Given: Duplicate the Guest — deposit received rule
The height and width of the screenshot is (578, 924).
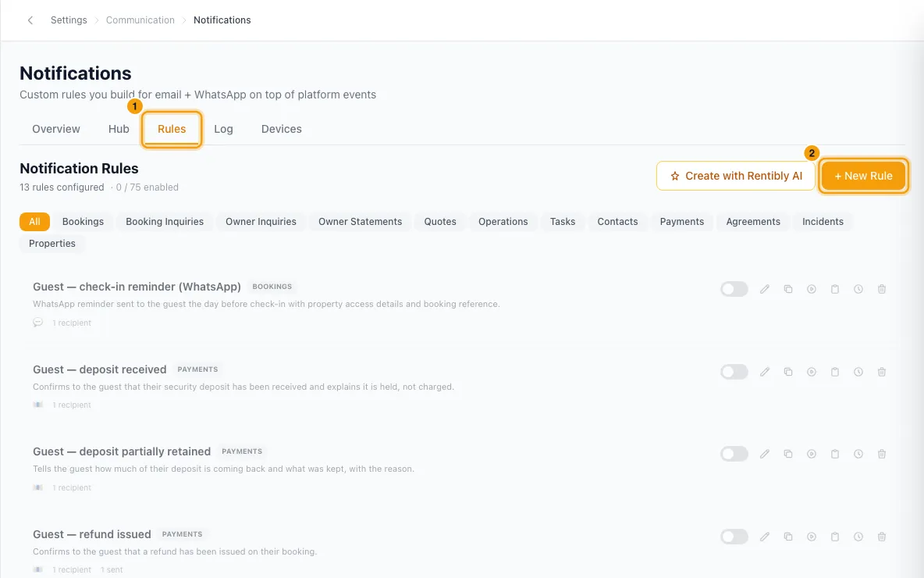Looking at the screenshot, I should click(788, 372).
